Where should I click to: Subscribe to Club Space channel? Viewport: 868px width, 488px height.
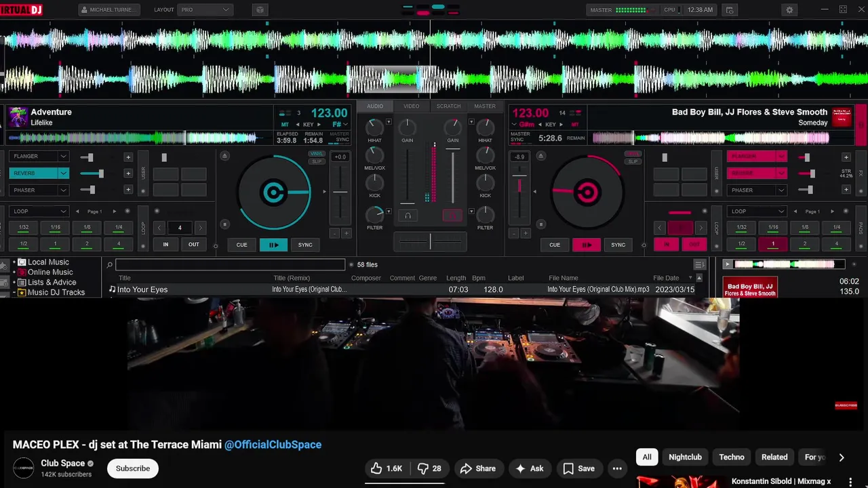(x=133, y=468)
